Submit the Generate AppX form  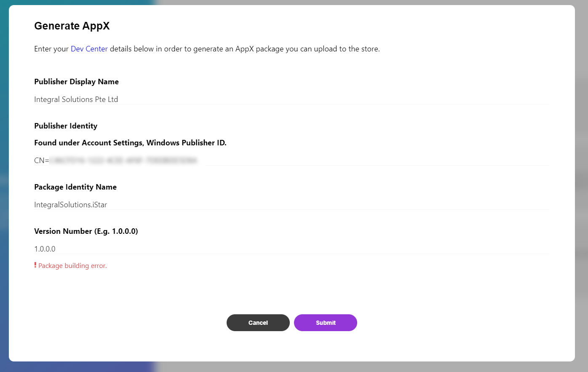point(326,323)
